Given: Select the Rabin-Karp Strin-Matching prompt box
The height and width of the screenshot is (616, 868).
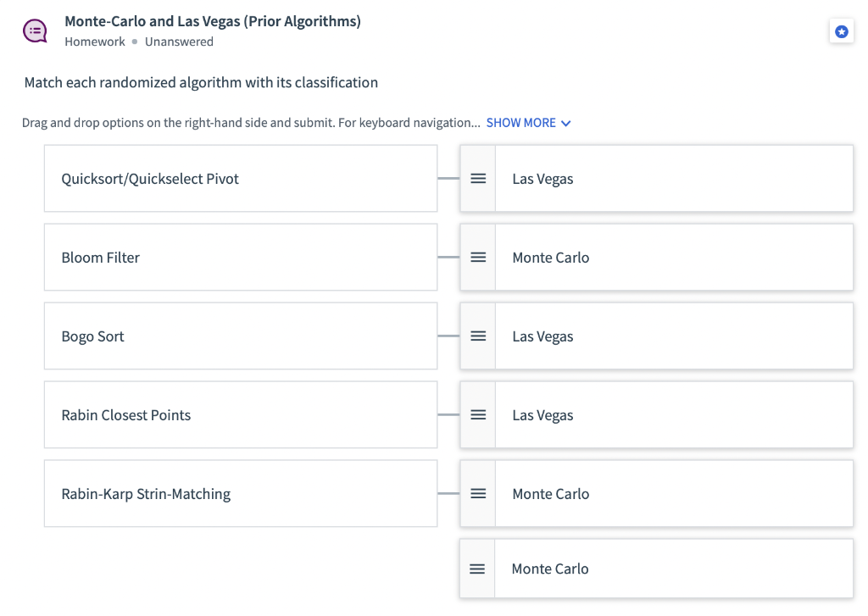Looking at the screenshot, I should [240, 494].
